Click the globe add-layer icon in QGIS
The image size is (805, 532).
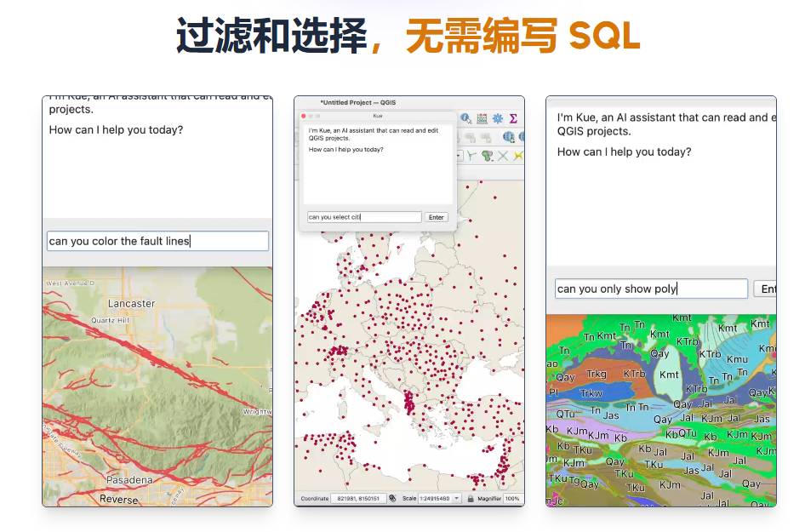click(x=508, y=137)
